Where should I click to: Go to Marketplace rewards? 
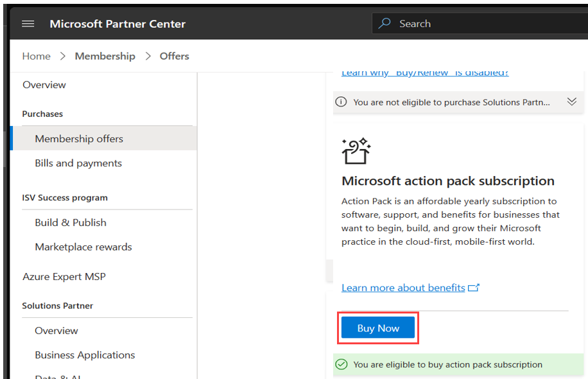point(83,247)
